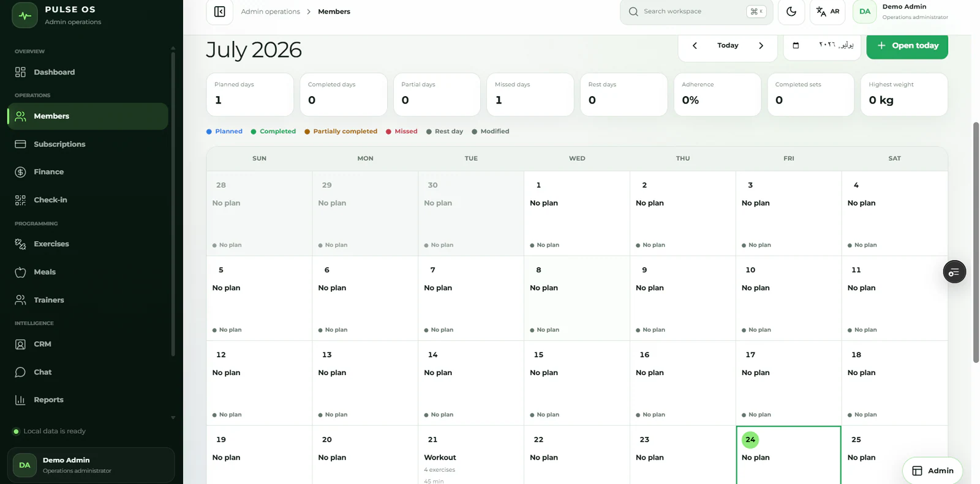Click the FRI column header
This screenshot has width=980, height=484.
pyautogui.click(x=788, y=158)
